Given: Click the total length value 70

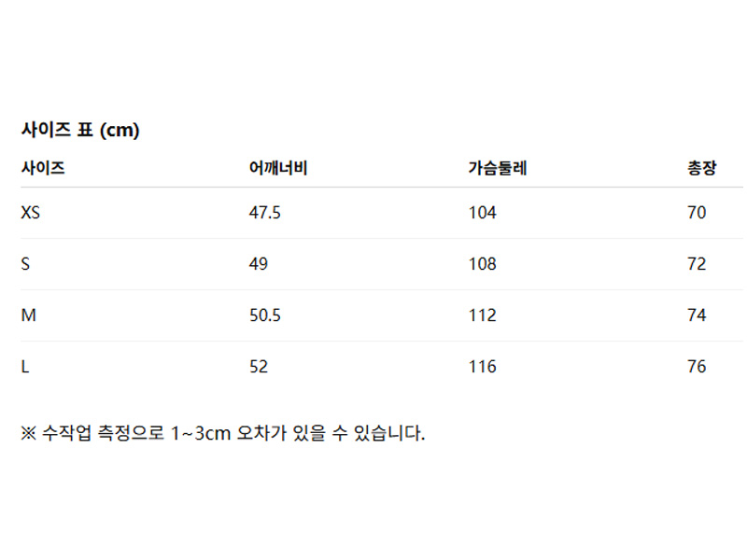Looking at the screenshot, I should pos(697,213).
